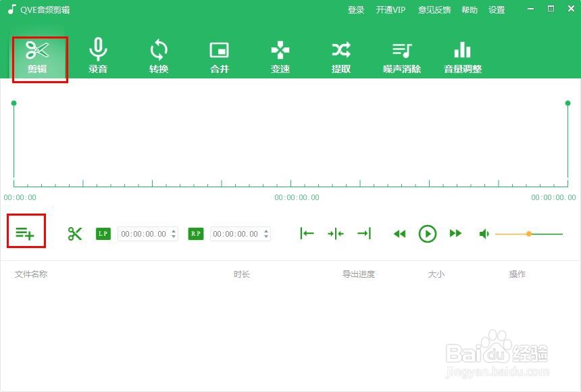Minimize the QVE window
This screenshot has width=581, height=392.
point(531,9)
